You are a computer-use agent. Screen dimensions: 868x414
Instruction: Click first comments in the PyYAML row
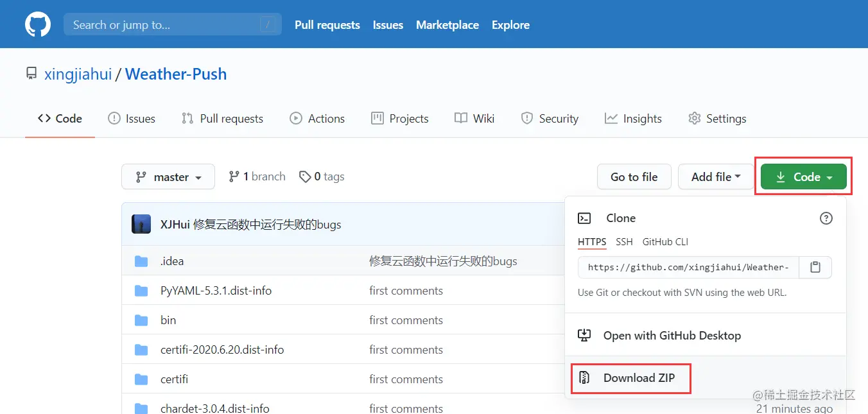point(406,291)
